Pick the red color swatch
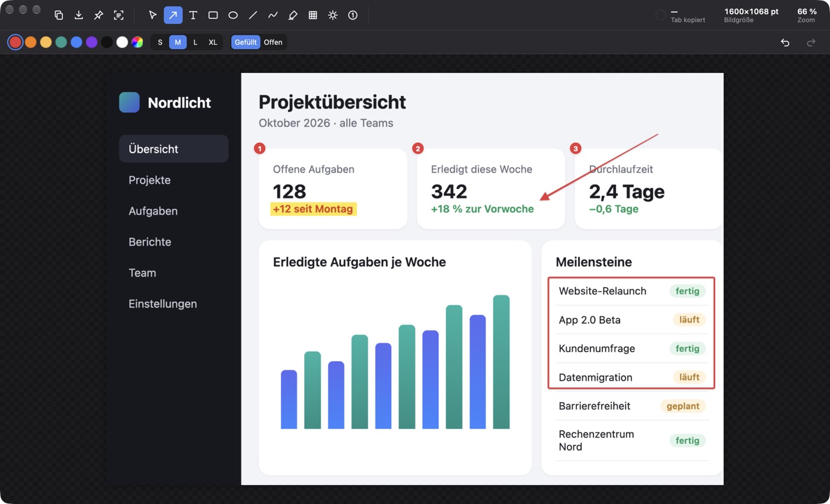 pos(15,42)
